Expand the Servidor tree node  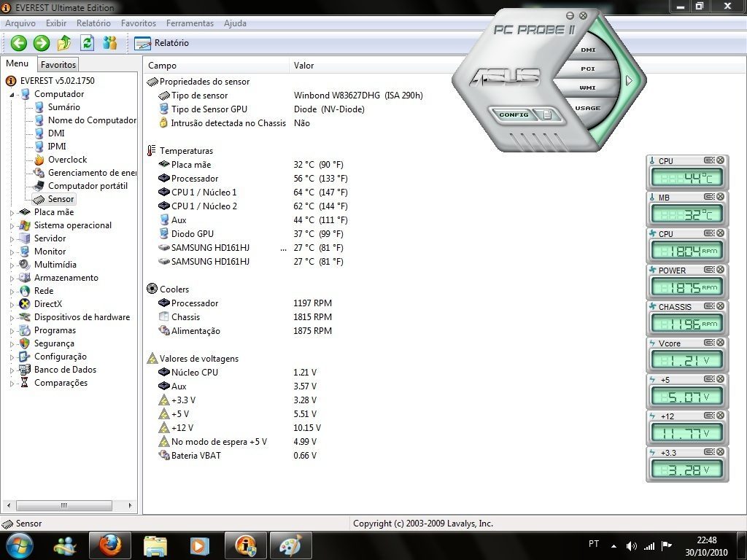12,238
